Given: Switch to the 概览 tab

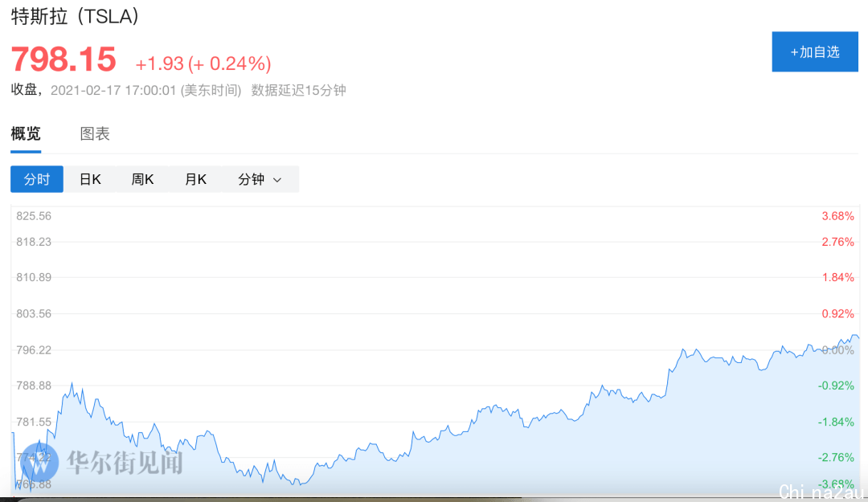Looking at the screenshot, I should click(x=26, y=134).
